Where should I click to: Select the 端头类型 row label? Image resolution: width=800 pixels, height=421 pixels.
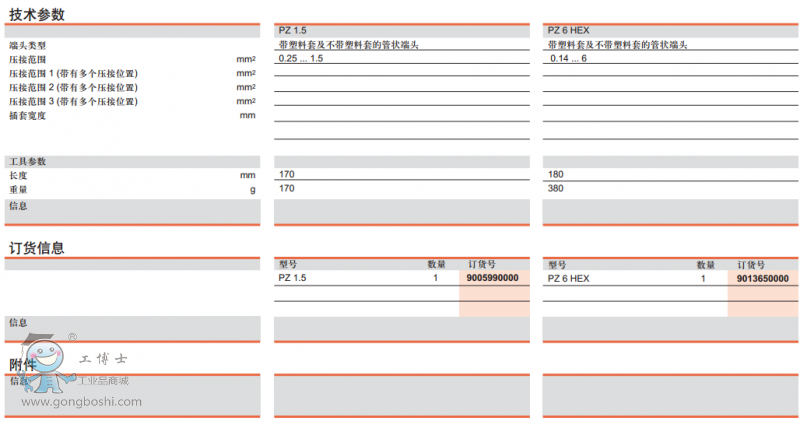click(27, 46)
